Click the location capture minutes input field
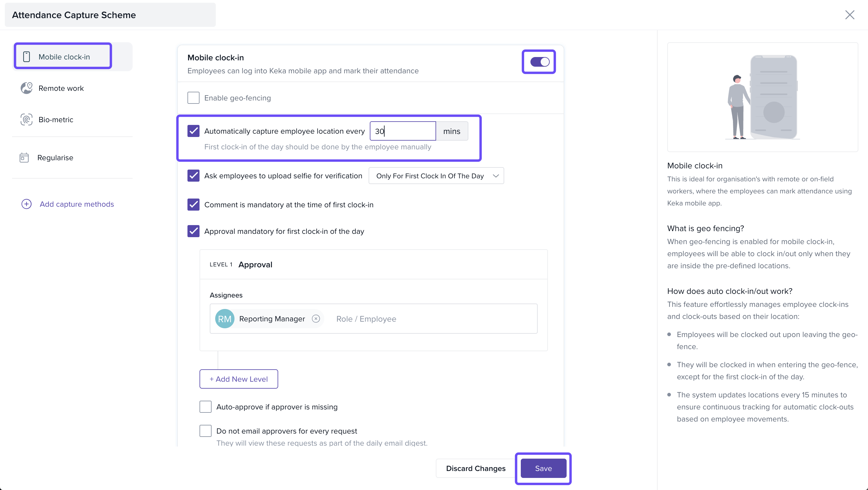Viewport: 868px width, 490px height. tap(403, 131)
